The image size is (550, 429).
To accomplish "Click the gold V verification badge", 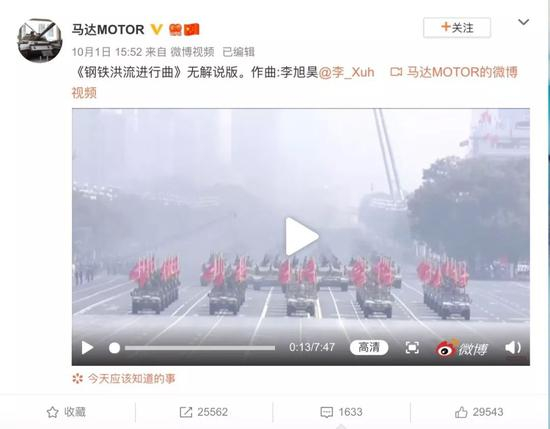I will [156, 29].
